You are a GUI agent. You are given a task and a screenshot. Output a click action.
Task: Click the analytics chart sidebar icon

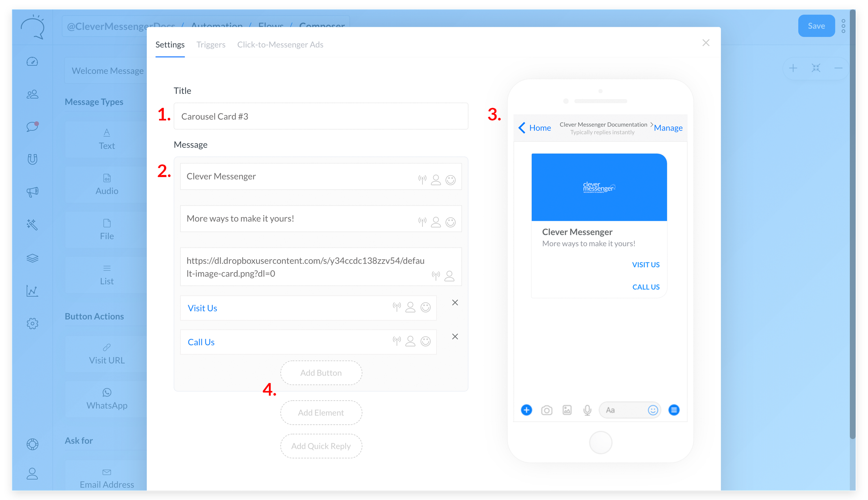32,291
